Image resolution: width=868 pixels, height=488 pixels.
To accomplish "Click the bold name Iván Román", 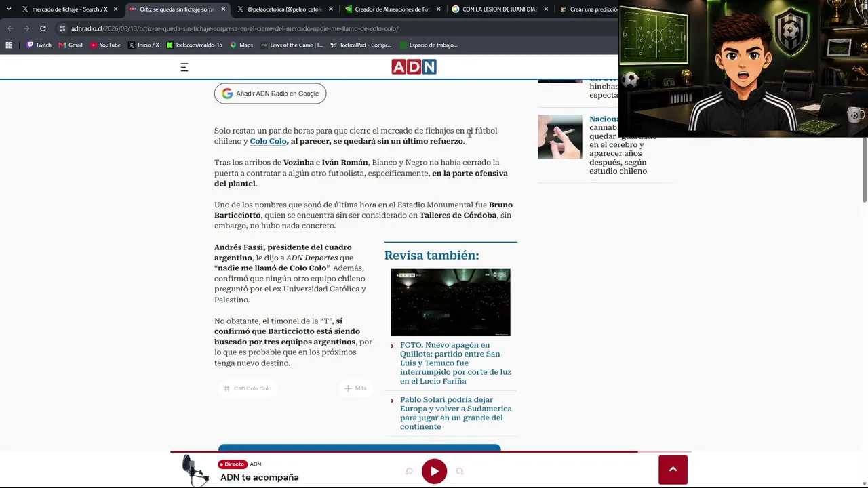I will coord(345,162).
